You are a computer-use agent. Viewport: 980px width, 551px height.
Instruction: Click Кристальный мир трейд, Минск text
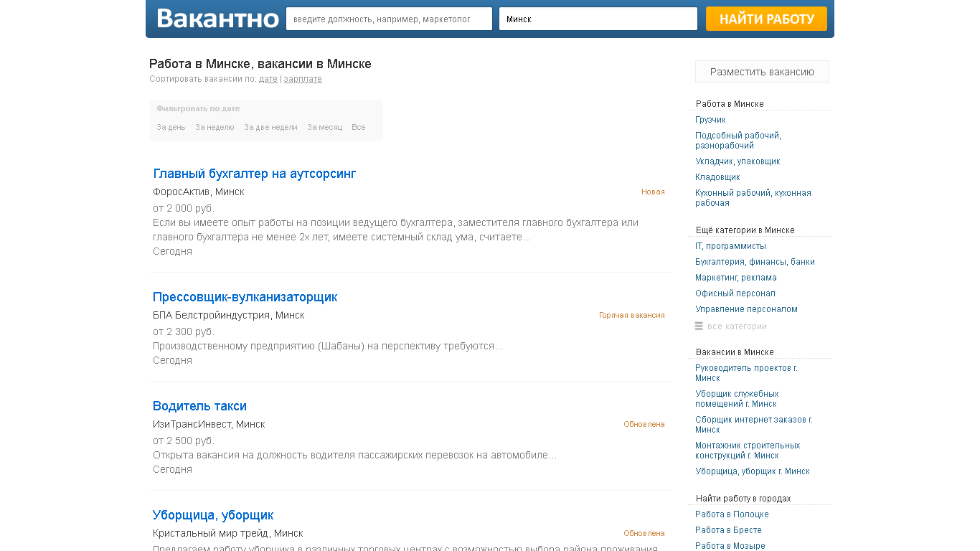coord(228,533)
